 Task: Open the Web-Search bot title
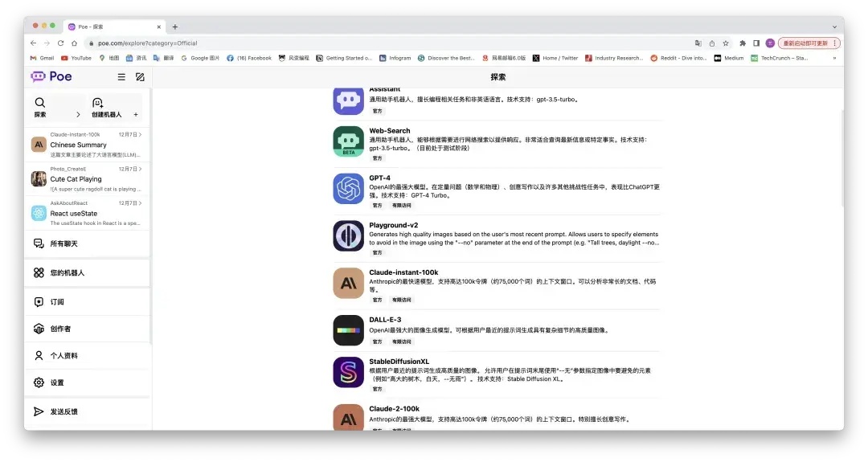[x=390, y=131]
